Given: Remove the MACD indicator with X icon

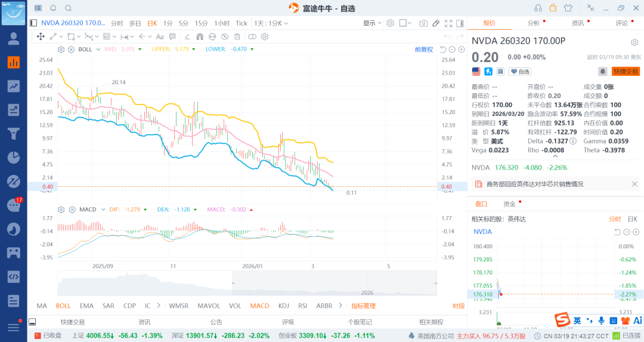Looking at the screenshot, I should tap(72, 209).
